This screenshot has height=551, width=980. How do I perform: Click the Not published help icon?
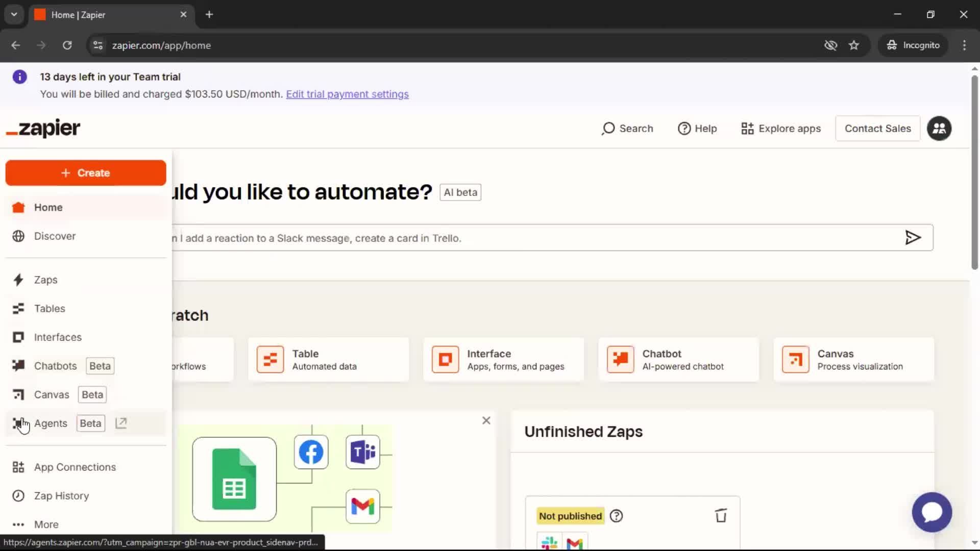tap(616, 516)
